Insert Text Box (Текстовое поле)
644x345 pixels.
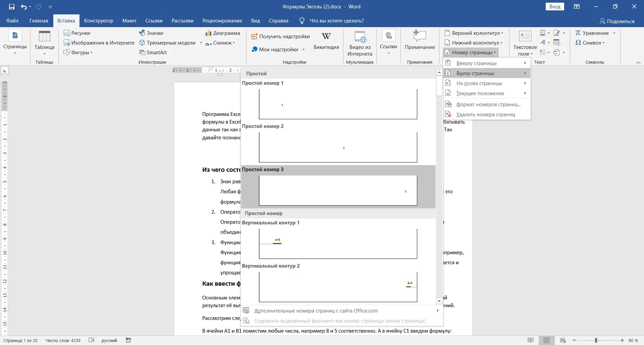525,43
